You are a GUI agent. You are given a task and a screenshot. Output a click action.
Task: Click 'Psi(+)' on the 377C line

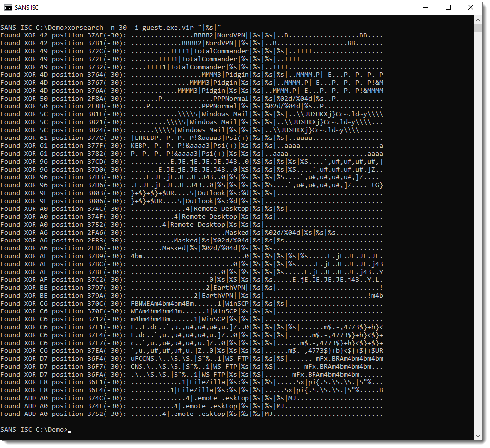tap(237, 138)
